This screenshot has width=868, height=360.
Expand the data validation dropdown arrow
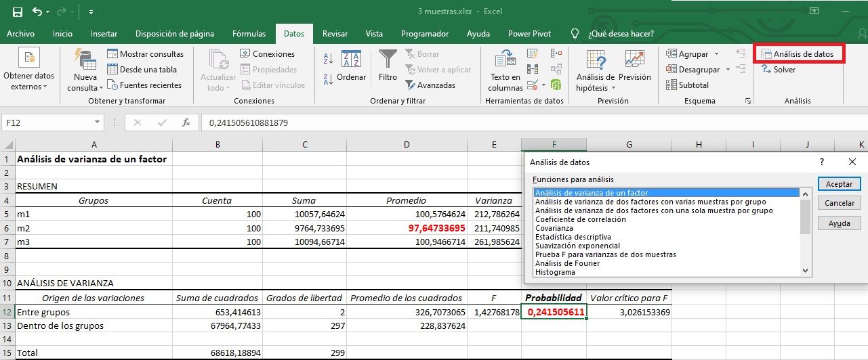(543, 85)
